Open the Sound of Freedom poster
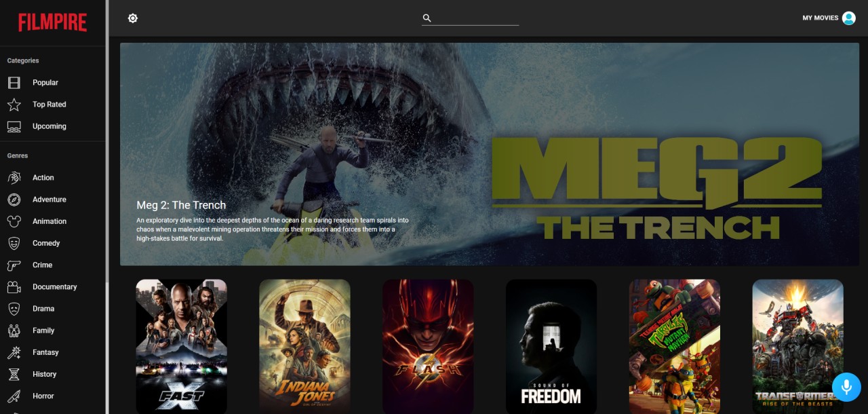 (551, 346)
